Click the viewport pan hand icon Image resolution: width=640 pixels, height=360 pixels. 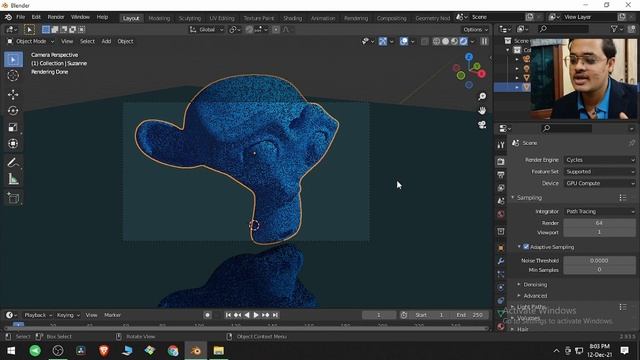click(x=482, y=111)
